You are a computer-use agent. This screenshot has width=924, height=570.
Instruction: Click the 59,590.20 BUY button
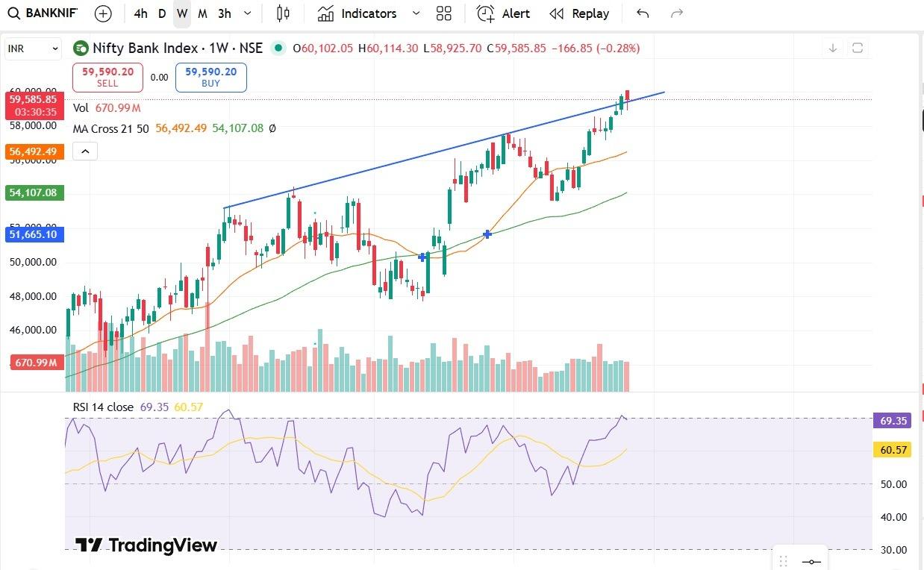click(x=211, y=78)
